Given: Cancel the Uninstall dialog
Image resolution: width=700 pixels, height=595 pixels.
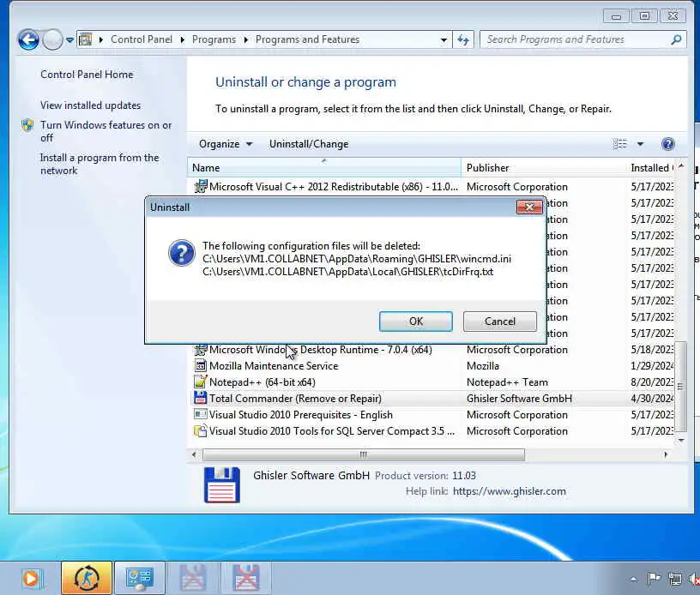Looking at the screenshot, I should pos(499,322).
